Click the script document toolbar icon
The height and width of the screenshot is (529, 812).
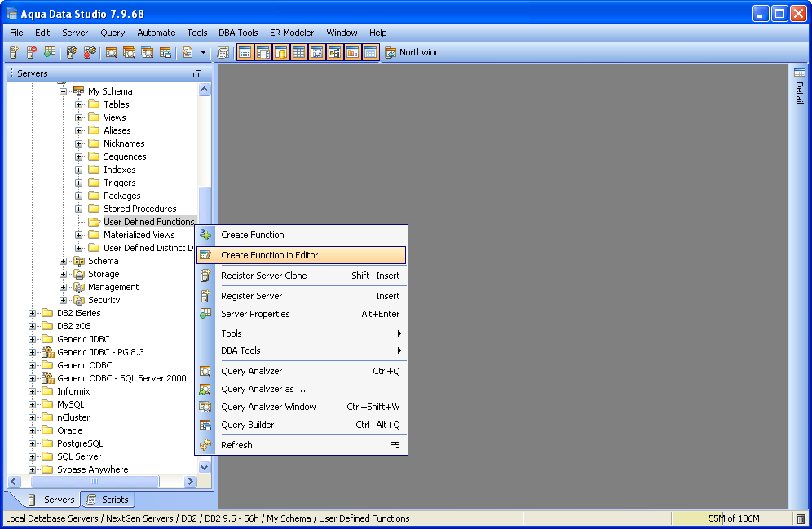point(188,52)
